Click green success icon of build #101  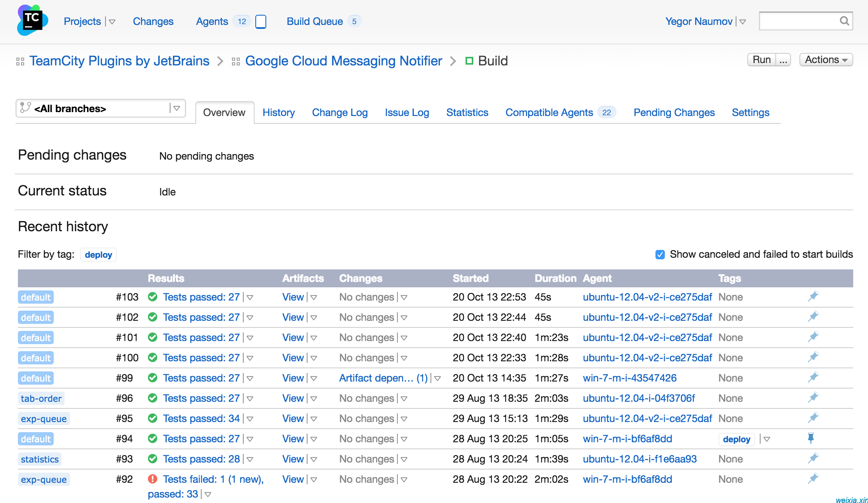coord(153,337)
